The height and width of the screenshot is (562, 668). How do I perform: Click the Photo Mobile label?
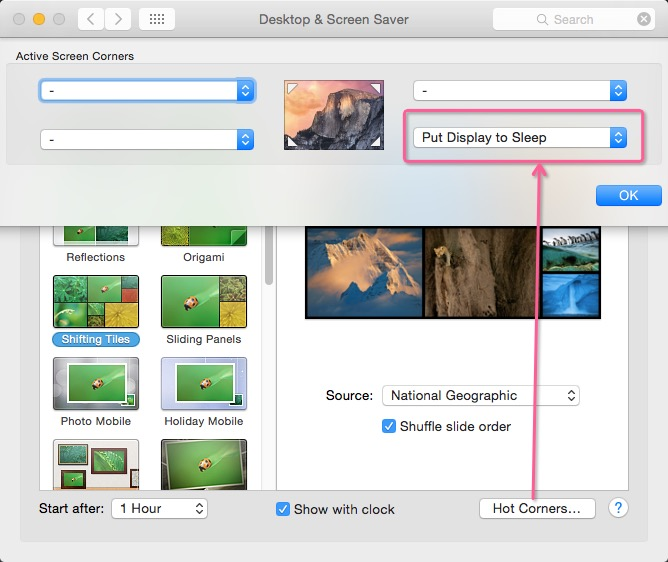[96, 421]
